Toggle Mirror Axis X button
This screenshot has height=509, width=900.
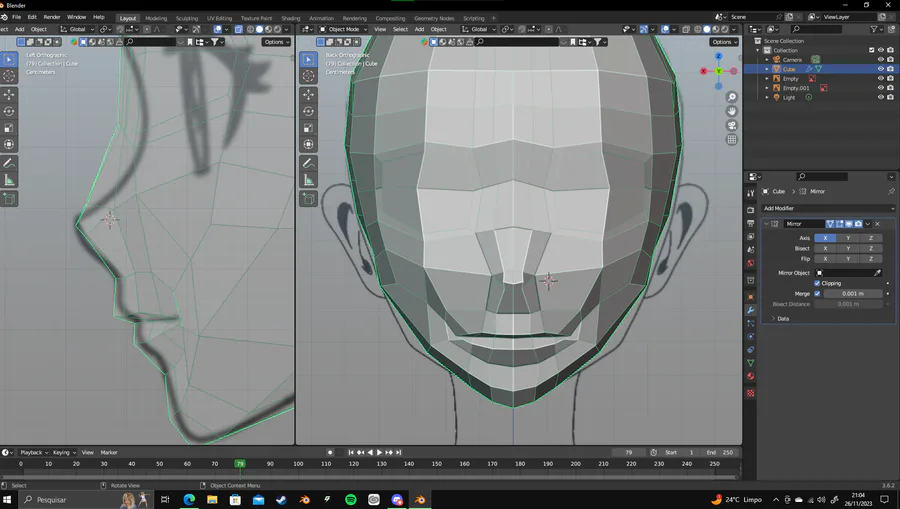[825, 238]
